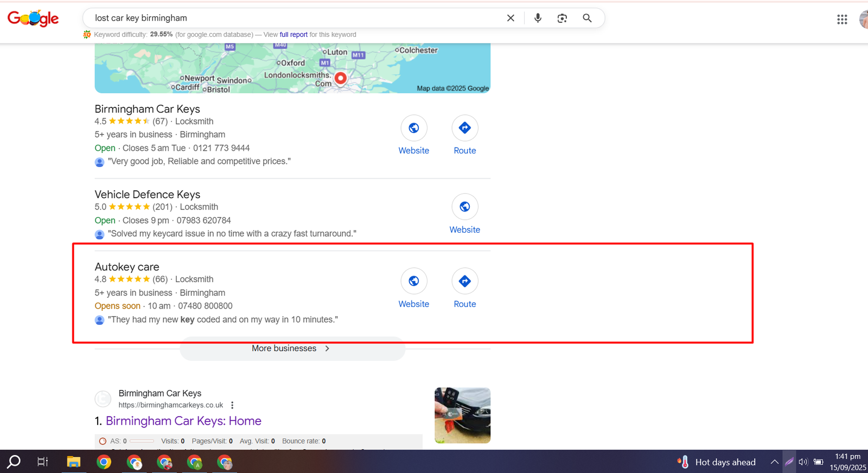
Task: Open Birmingham Car Keys website globe icon
Action: (x=413, y=128)
